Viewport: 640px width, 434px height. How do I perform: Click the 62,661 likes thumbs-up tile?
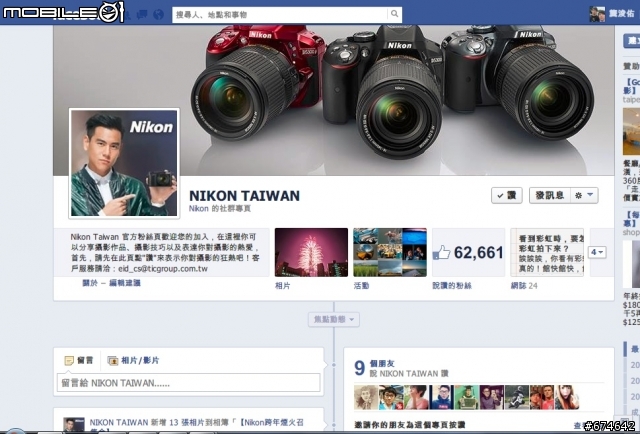(x=468, y=252)
